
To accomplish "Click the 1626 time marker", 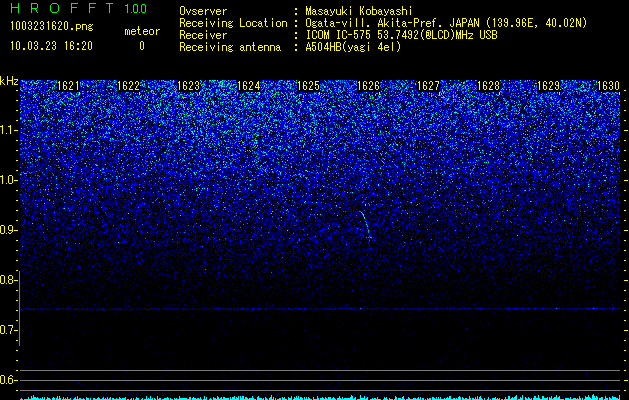I will (x=368, y=86).
